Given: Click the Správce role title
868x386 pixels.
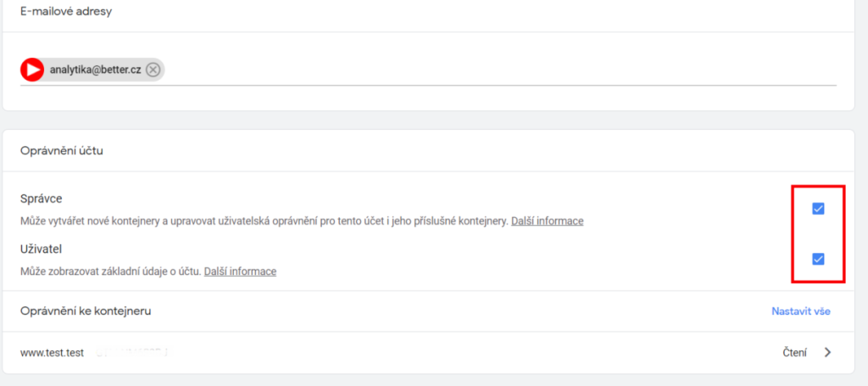Looking at the screenshot, I should (41, 199).
